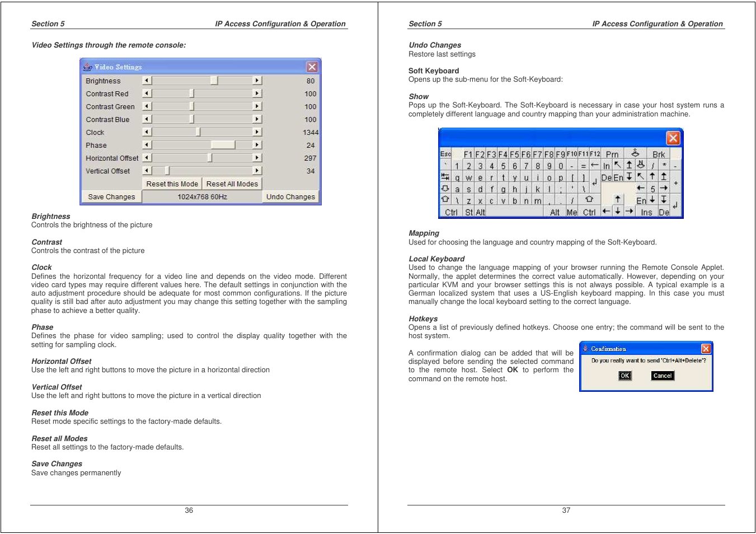This screenshot has width=756, height=534.
Task: Confirm sending Ctrl+Alt+Delete with OK
Action: coord(625,376)
